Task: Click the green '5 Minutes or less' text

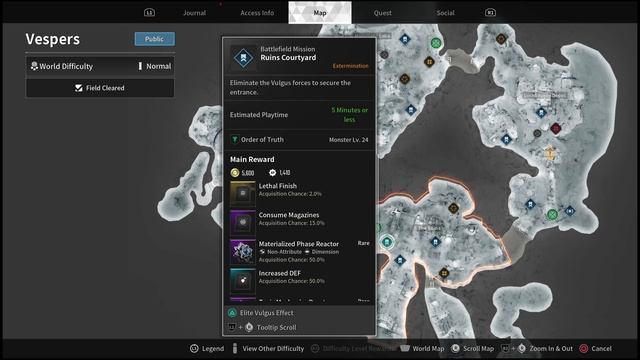Action: 349,115
